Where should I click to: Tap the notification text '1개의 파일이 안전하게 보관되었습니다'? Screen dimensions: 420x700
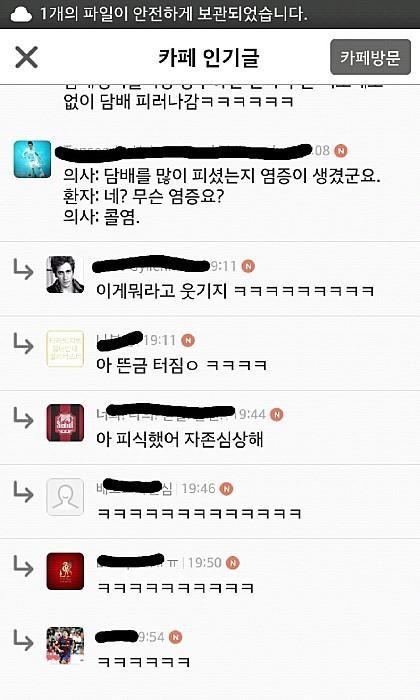coord(174,14)
